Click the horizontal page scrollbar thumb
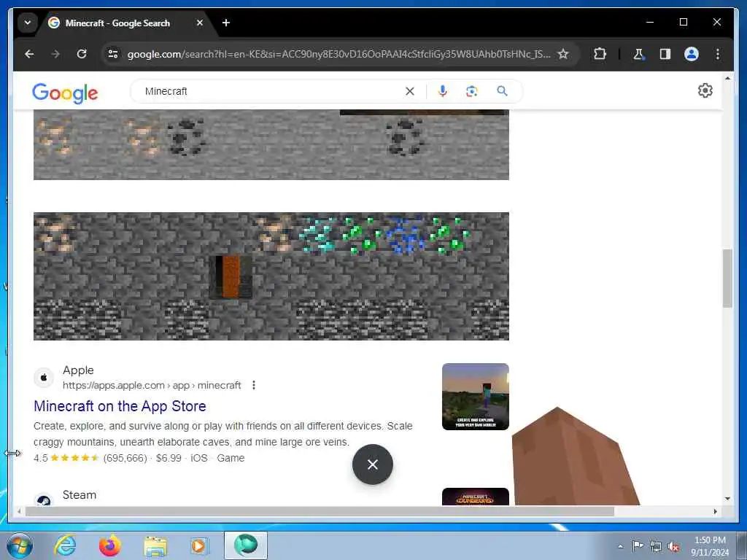This screenshot has height=560, width=747. point(320,511)
